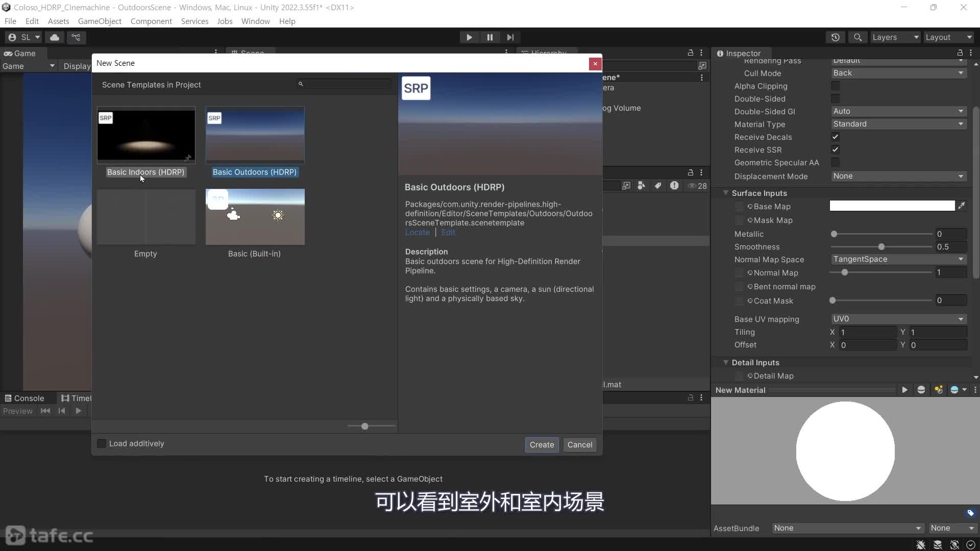Click the Base Map eyedropper icon
The image size is (980, 551).
point(962,206)
